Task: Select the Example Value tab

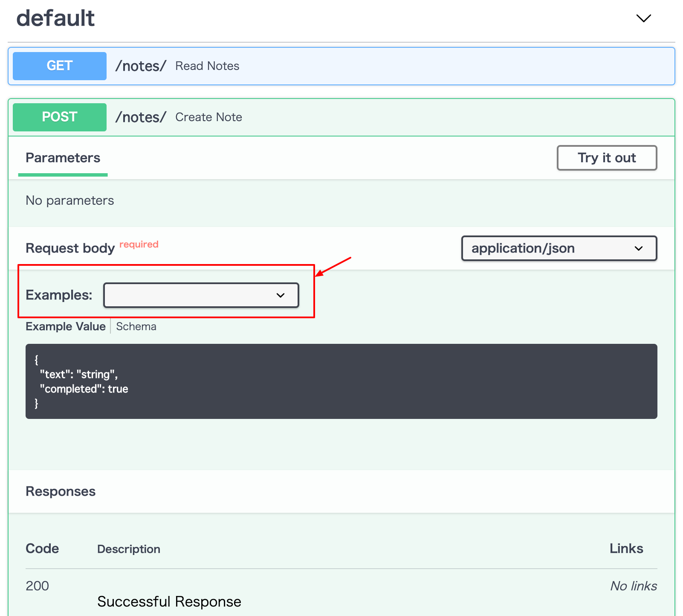Action: 65,326
